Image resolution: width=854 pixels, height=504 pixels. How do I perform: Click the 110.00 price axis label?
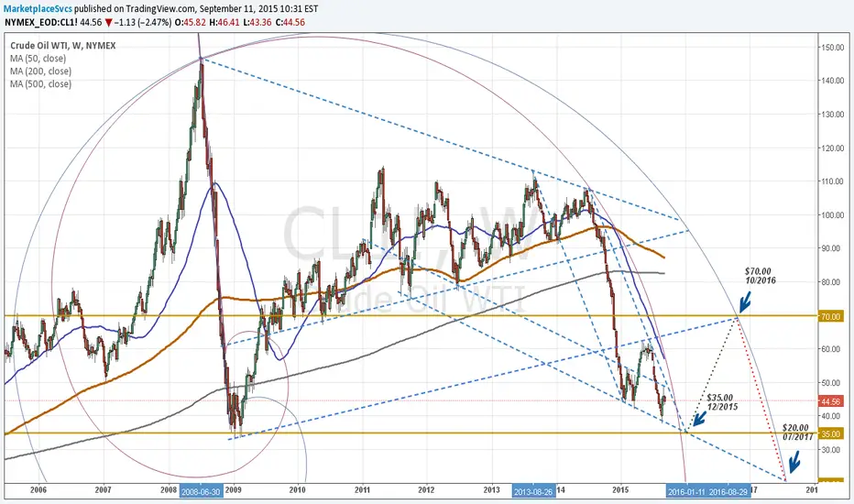click(x=832, y=181)
